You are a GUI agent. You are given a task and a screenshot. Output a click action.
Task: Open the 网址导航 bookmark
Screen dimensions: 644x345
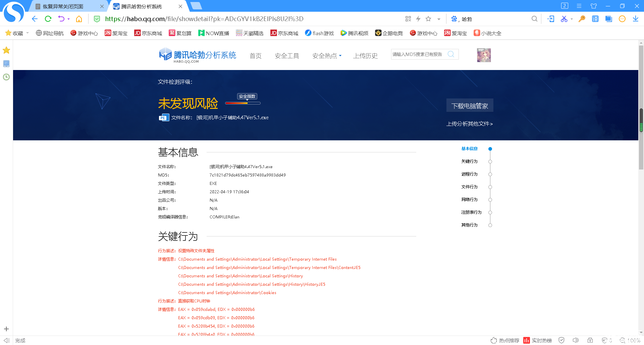[50, 33]
